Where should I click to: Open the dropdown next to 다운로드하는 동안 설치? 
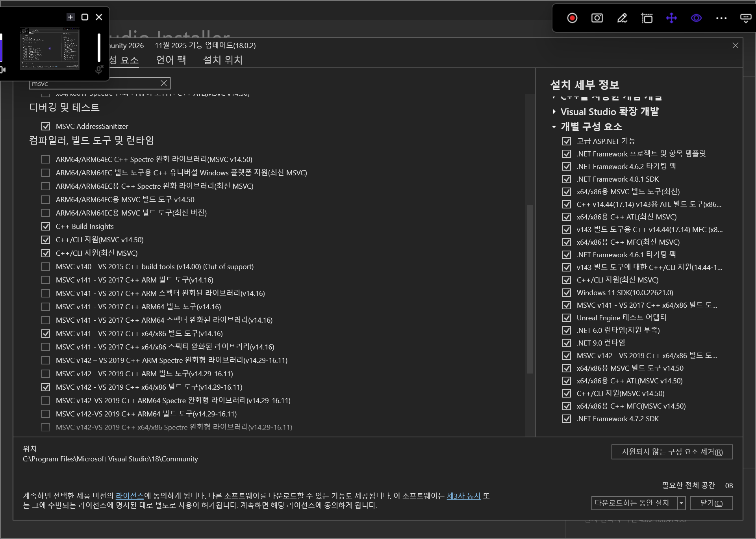[681, 503]
